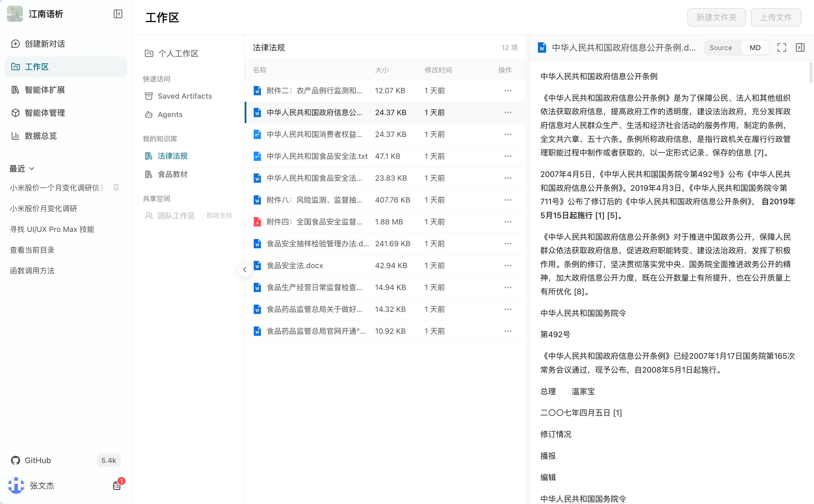This screenshot has height=504, width=814.
Task: Click the 新建文件夹 button
Action: click(x=716, y=17)
